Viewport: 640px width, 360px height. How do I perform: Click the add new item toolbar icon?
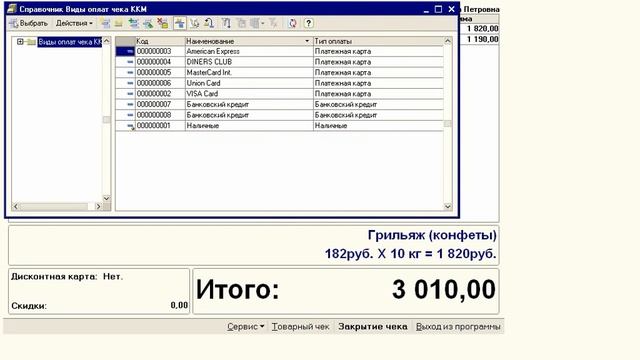coord(106,23)
